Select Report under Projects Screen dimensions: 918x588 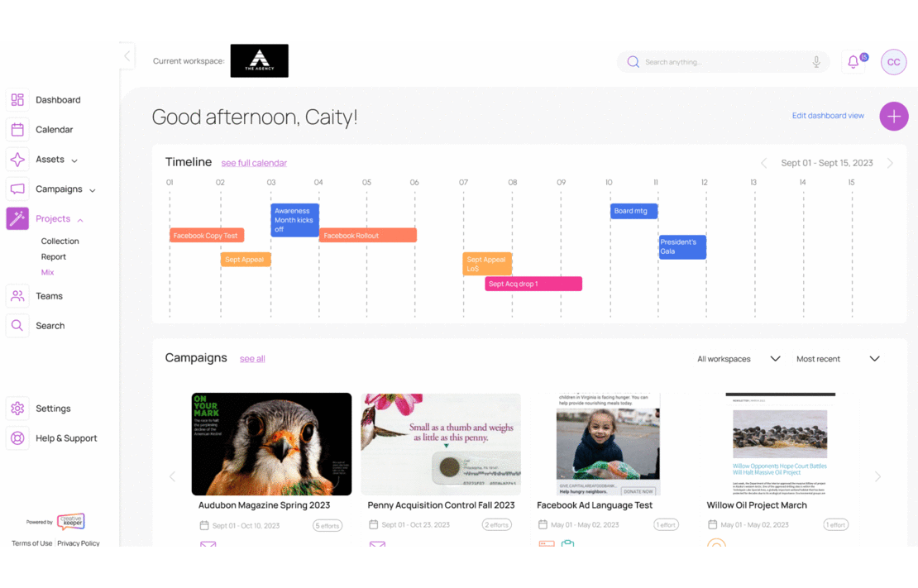(54, 257)
